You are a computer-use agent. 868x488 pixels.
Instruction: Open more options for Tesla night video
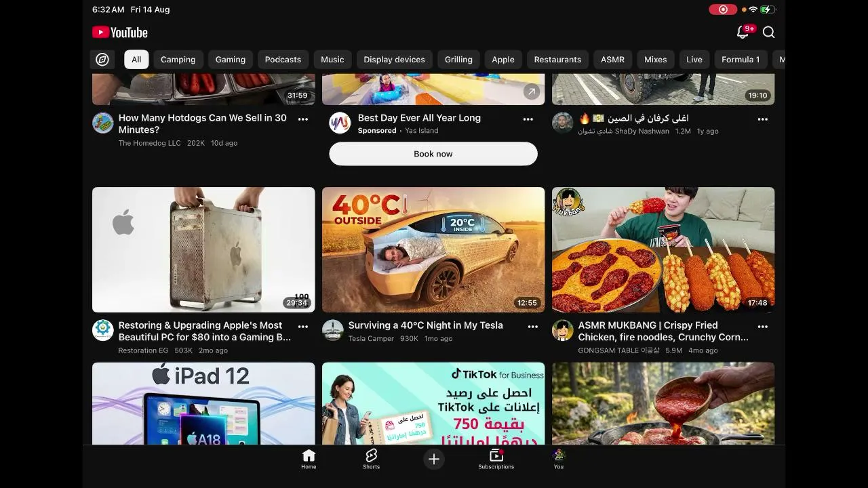coord(533,327)
